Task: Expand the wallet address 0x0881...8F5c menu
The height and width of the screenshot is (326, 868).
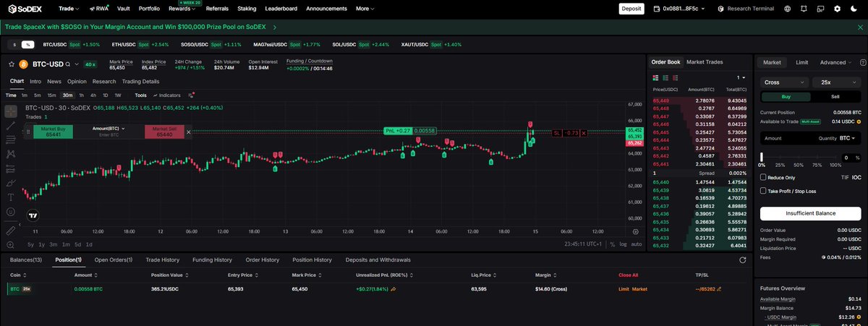Action: [678, 9]
